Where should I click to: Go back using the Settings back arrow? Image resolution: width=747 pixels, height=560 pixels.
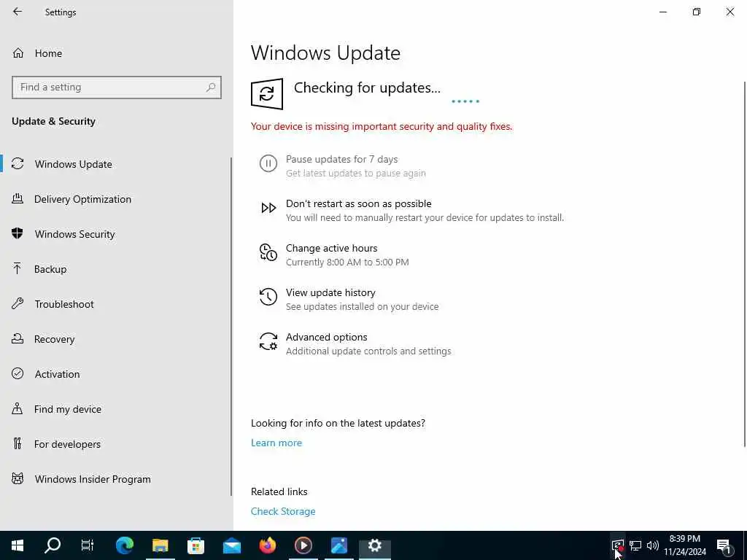pos(18,12)
